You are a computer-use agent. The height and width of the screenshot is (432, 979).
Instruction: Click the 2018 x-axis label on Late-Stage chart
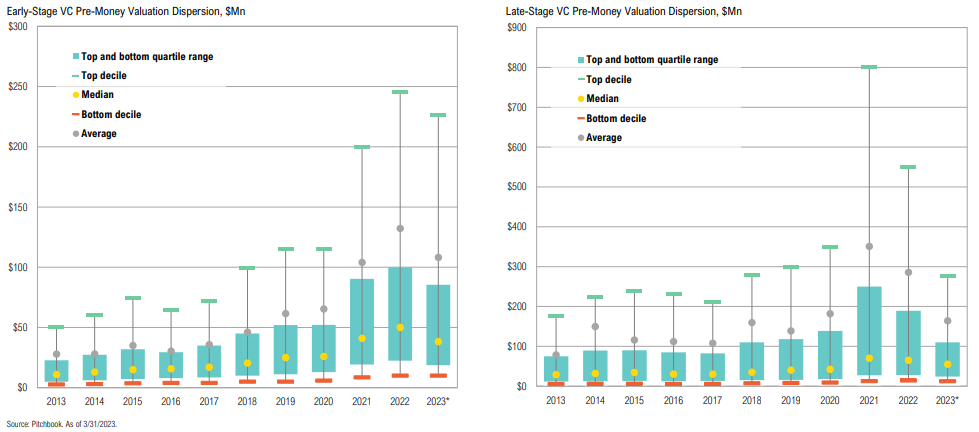[751, 400]
